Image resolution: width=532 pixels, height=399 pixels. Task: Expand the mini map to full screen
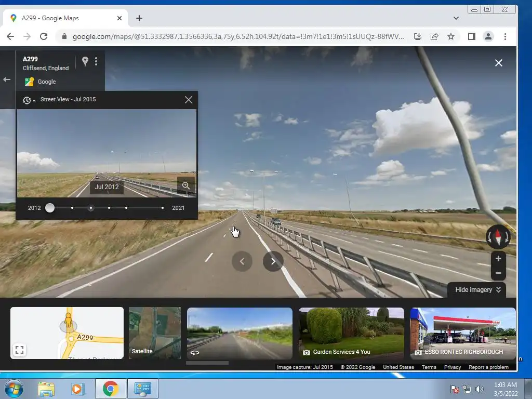[20, 350]
